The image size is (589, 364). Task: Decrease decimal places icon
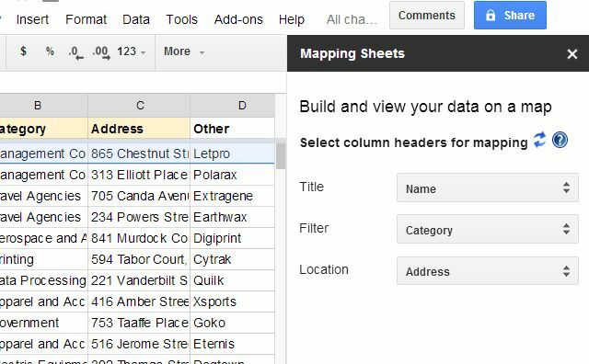[75, 51]
